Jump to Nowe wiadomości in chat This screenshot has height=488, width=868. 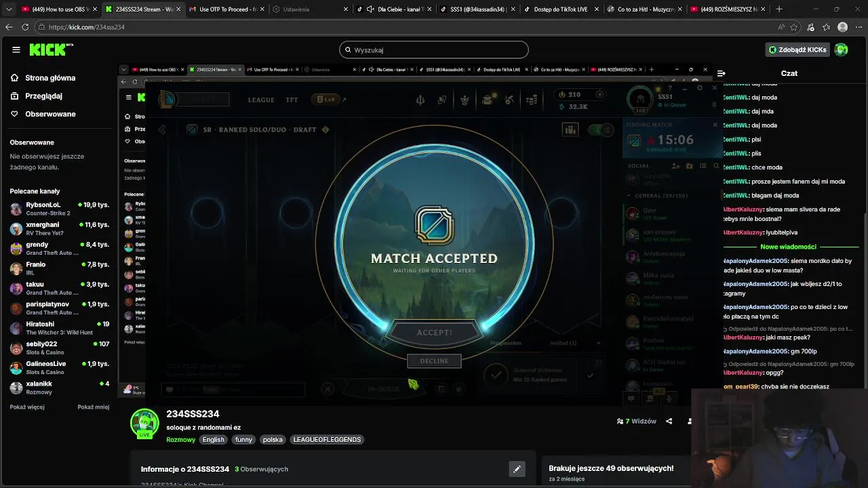click(788, 247)
